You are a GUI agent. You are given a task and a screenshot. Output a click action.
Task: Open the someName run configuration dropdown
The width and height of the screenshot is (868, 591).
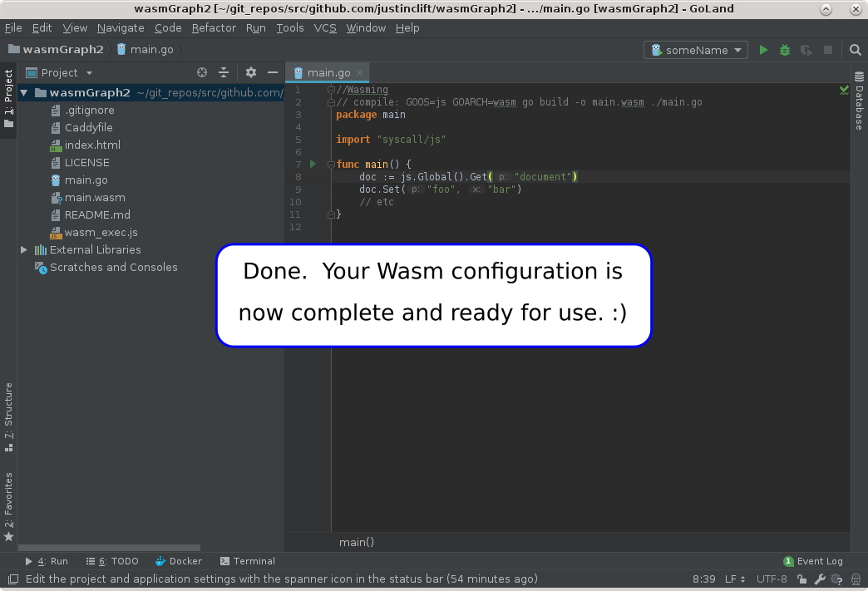pyautogui.click(x=696, y=51)
